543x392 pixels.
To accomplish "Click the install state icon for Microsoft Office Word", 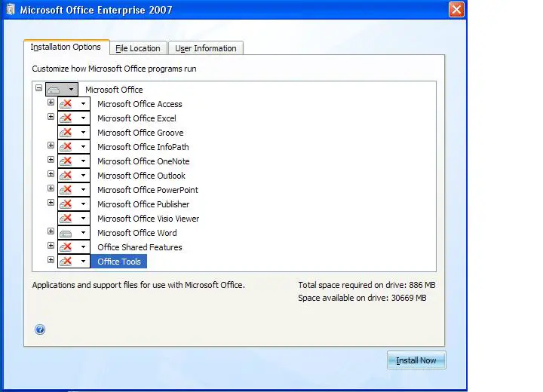I will coord(66,234).
